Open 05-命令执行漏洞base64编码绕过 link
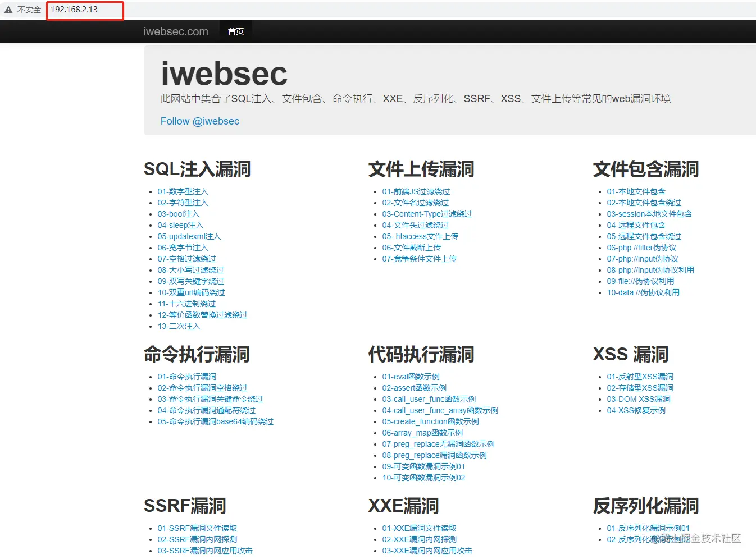 coord(216,421)
